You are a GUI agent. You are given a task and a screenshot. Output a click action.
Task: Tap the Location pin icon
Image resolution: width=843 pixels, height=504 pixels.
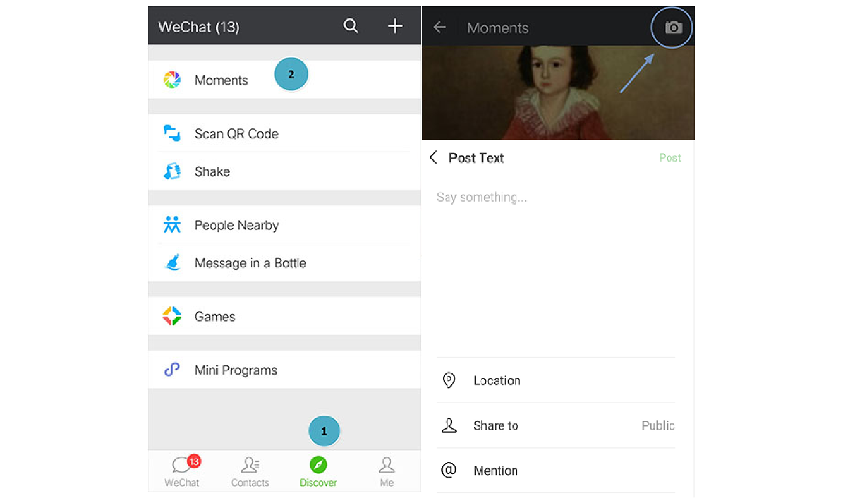[449, 380]
